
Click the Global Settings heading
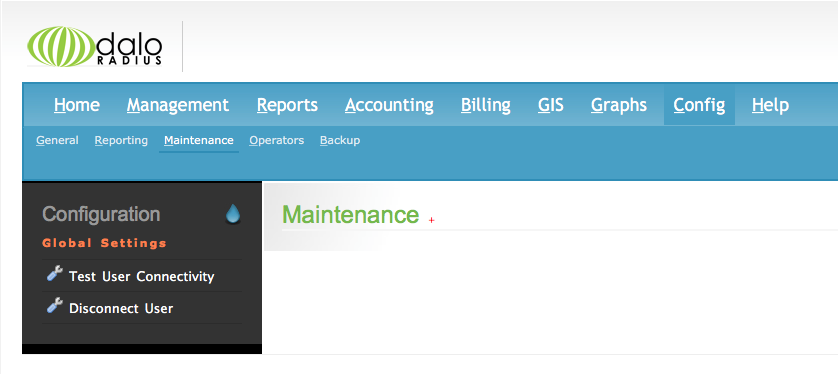click(x=105, y=244)
